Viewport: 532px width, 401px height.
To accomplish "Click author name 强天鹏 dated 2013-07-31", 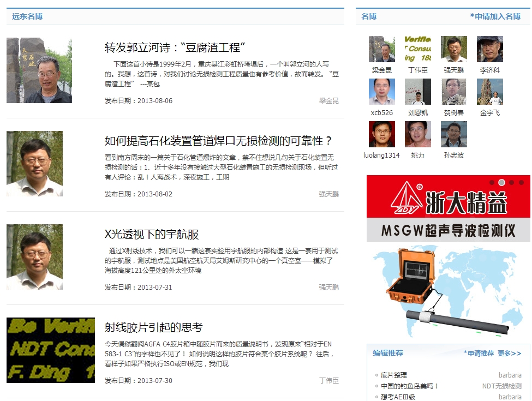I will click(x=329, y=288).
